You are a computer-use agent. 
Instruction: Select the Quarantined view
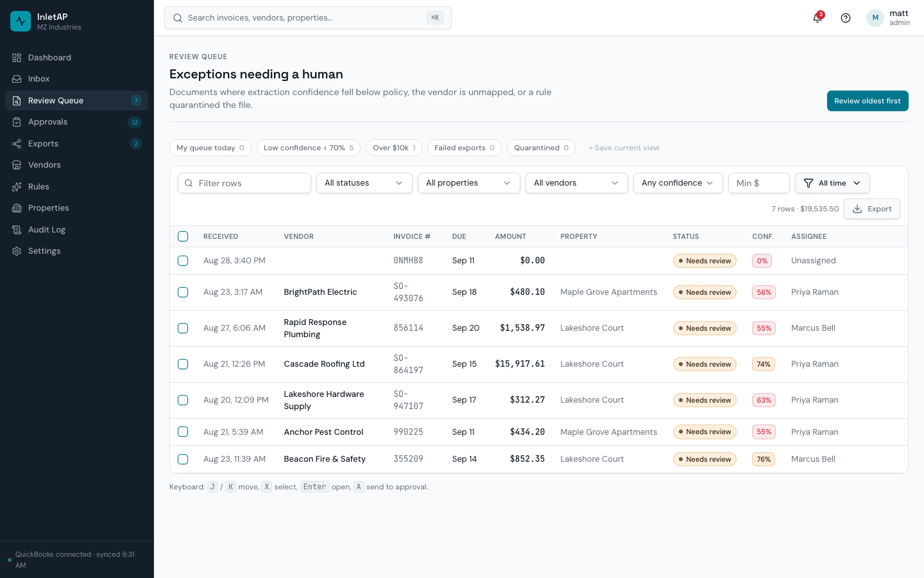541,148
